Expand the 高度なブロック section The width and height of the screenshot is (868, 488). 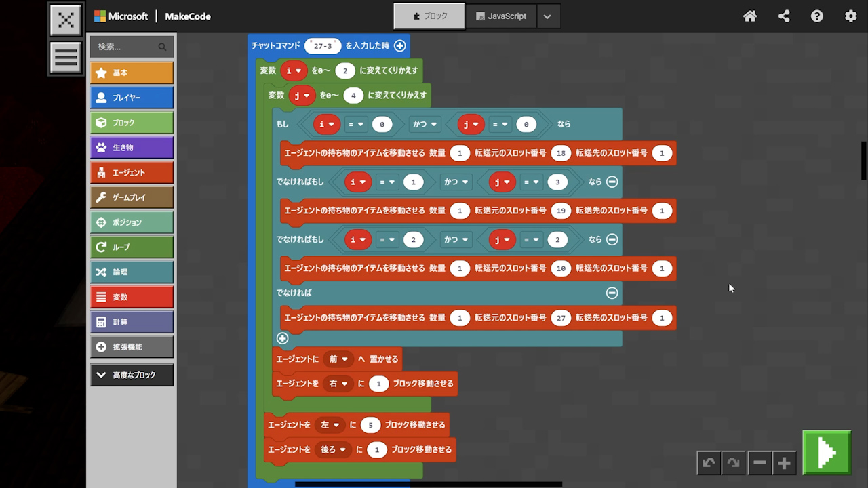point(132,375)
